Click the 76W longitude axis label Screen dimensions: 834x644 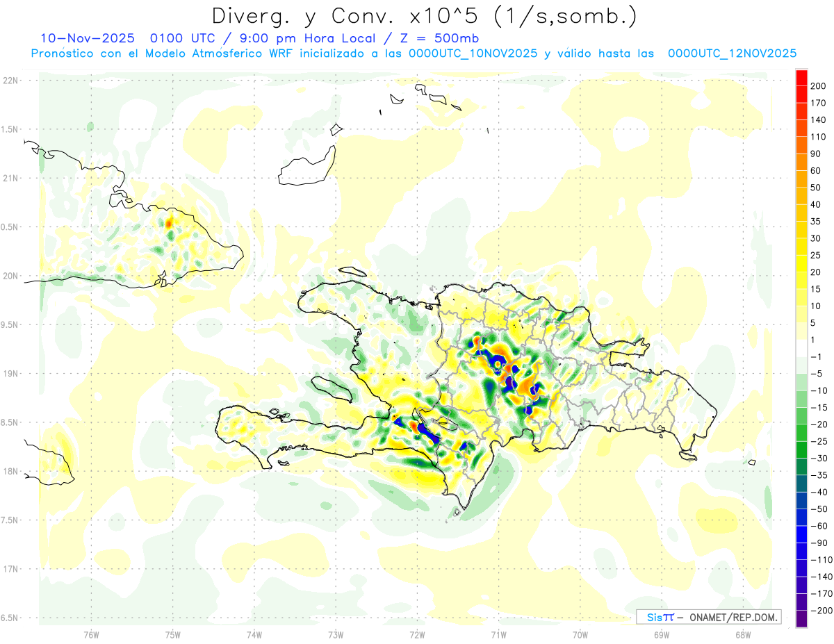tap(91, 634)
